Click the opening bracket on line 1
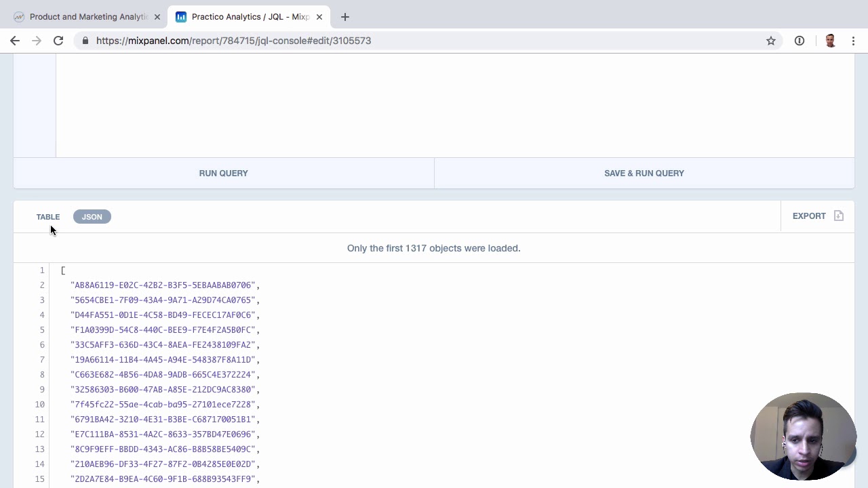This screenshot has height=488, width=868. pyautogui.click(x=63, y=270)
